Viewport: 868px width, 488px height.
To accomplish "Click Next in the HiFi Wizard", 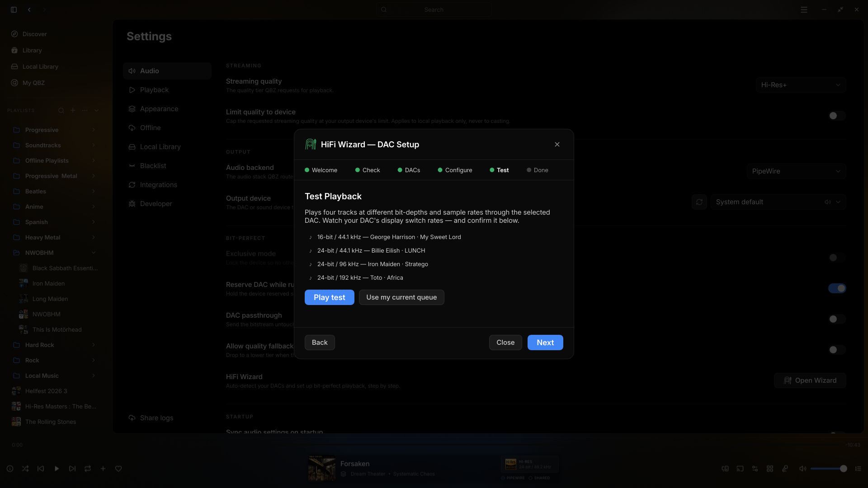I will coord(545,343).
